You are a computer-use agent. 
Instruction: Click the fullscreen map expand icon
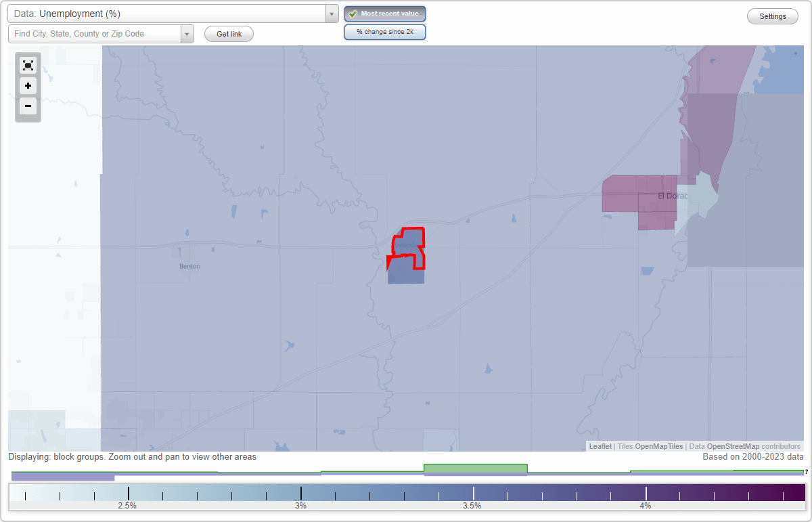(28, 65)
